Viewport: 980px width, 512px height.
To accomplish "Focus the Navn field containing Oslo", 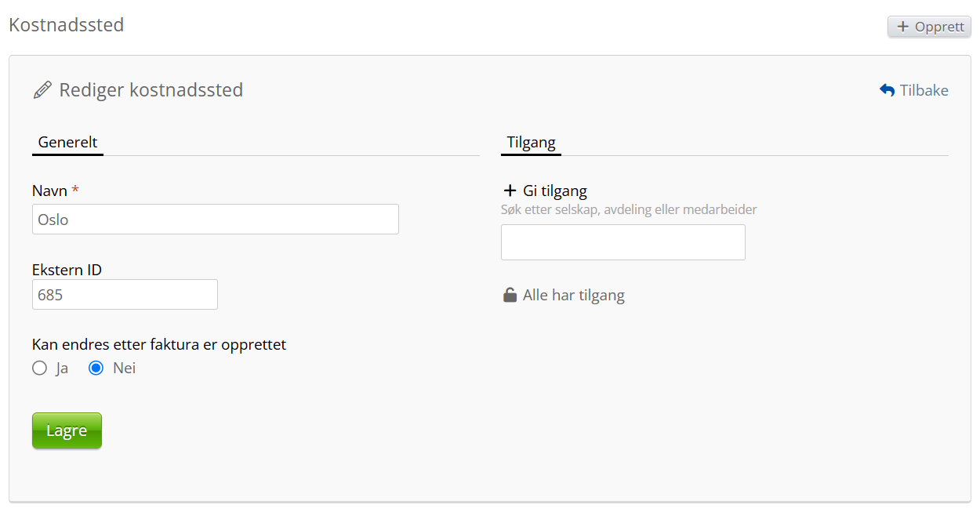I will 215,220.
